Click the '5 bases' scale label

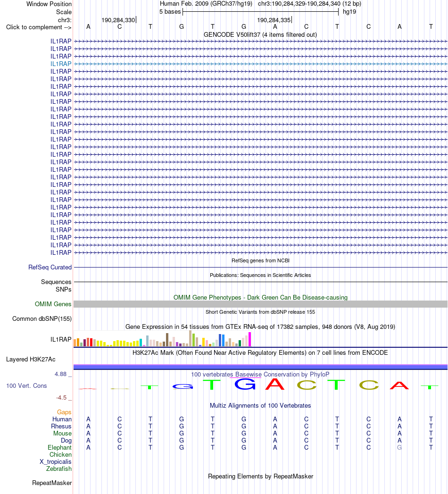[170, 12]
